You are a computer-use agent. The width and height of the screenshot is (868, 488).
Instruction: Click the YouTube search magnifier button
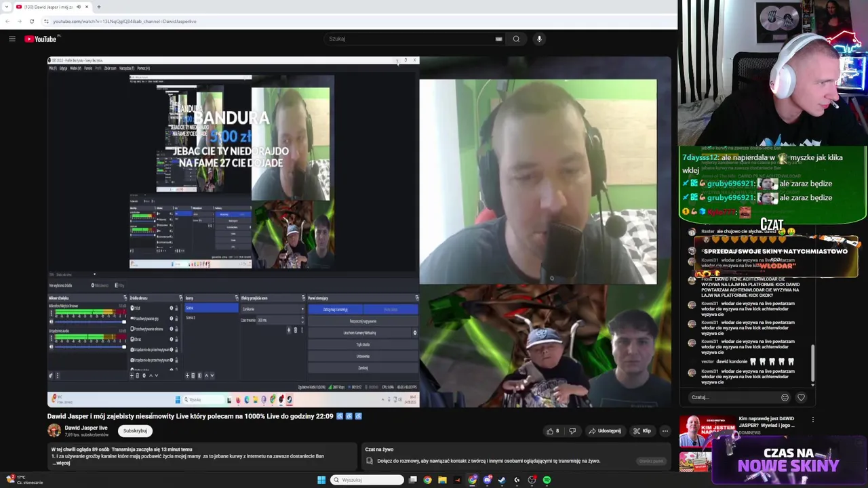click(x=516, y=39)
